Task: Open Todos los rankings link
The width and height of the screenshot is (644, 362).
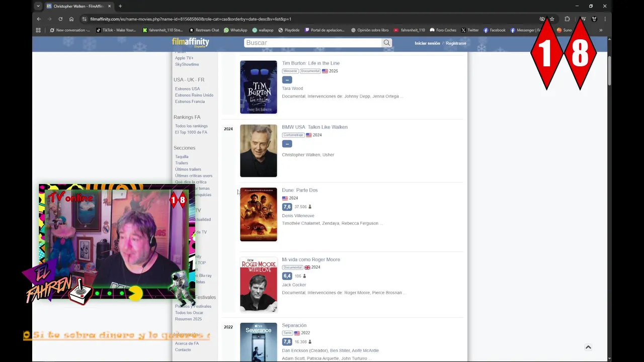Action: (x=191, y=126)
